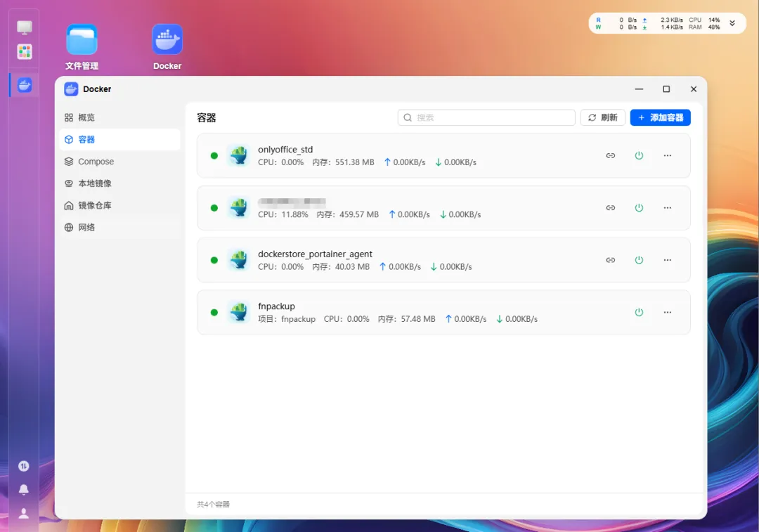Image resolution: width=759 pixels, height=532 pixels.
Task: Open the 网络 network section
Action: 119,227
